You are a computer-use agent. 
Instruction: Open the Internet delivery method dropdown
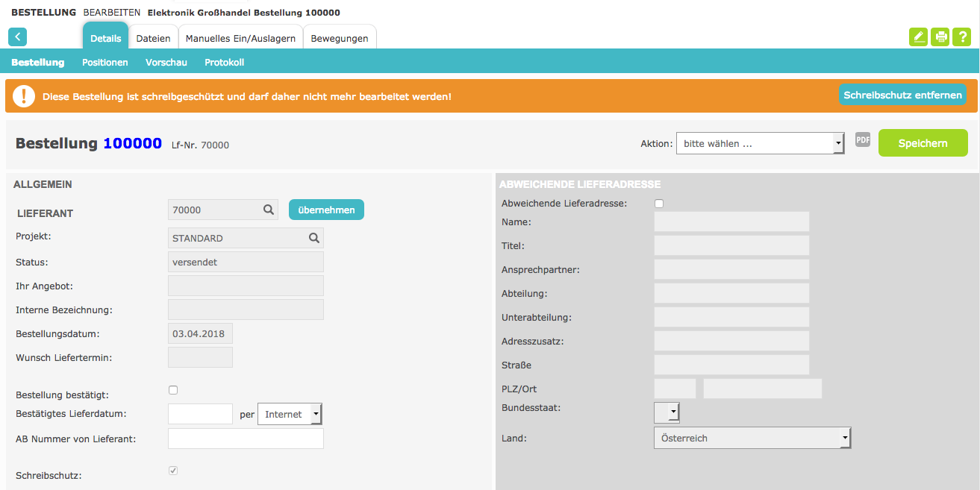(x=290, y=414)
